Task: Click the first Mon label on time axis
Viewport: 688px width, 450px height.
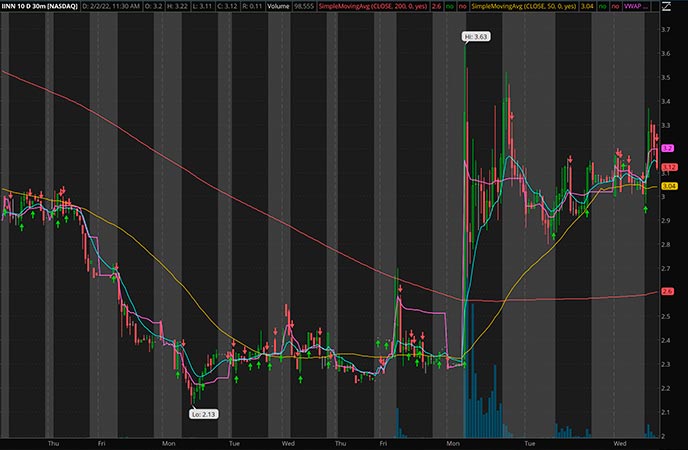Action: pyautogui.click(x=168, y=441)
